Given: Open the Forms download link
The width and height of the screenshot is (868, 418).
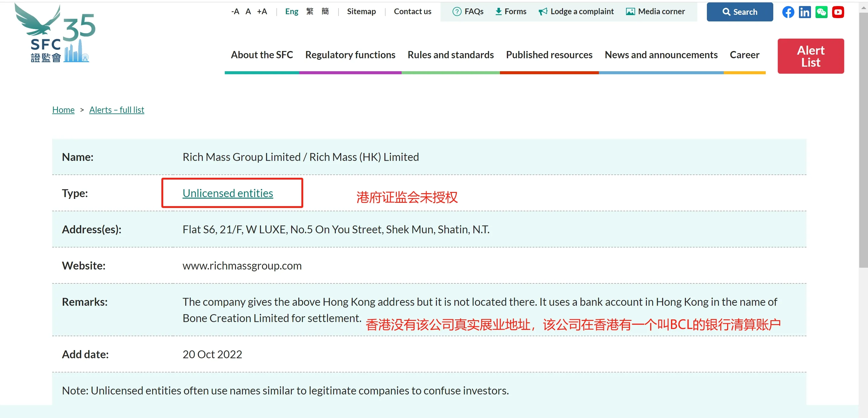Looking at the screenshot, I should pyautogui.click(x=510, y=11).
